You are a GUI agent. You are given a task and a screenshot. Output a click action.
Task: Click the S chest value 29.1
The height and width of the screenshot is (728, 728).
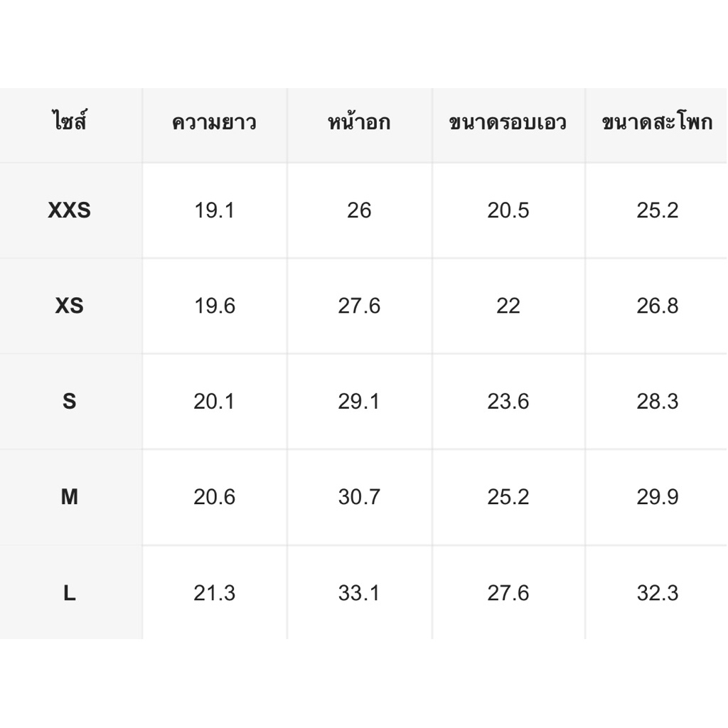pyautogui.click(x=359, y=402)
